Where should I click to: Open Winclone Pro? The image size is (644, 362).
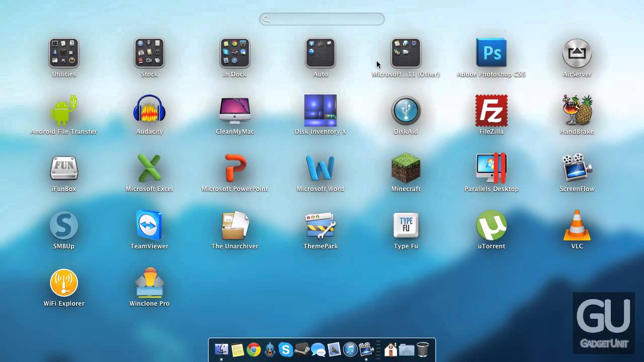tap(149, 282)
